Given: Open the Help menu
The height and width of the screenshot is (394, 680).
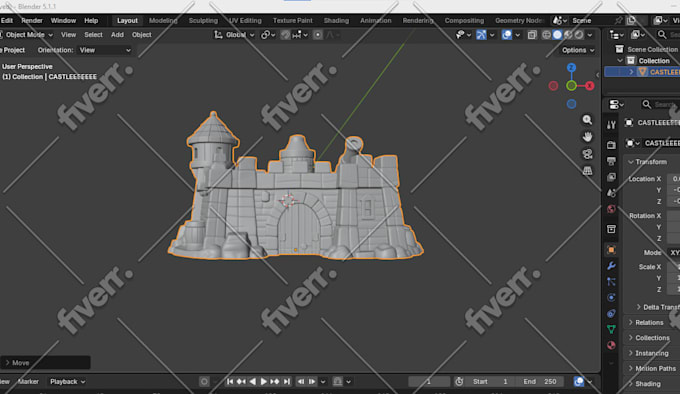Looking at the screenshot, I should click(x=91, y=20).
